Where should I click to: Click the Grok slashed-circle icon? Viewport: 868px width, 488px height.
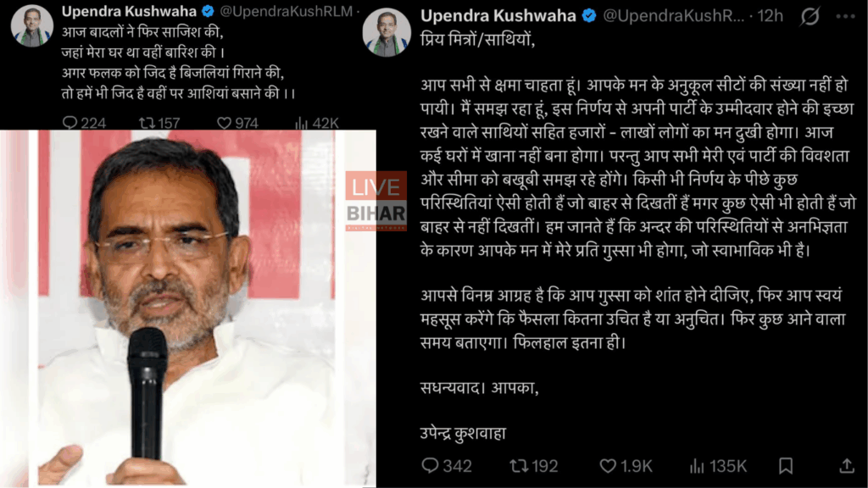[810, 17]
